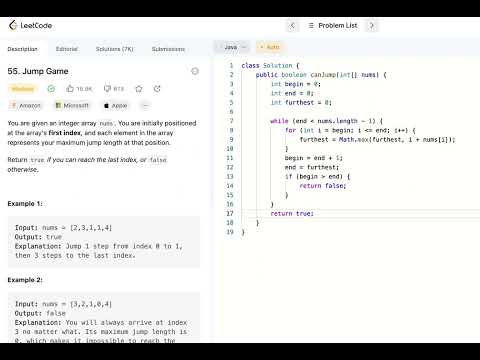
Task: Open the Solutions (7K) tab
Action: 115,49
